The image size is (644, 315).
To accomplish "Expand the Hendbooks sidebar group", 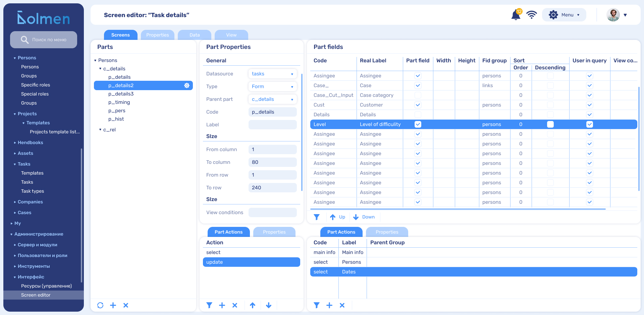I will [x=15, y=143].
